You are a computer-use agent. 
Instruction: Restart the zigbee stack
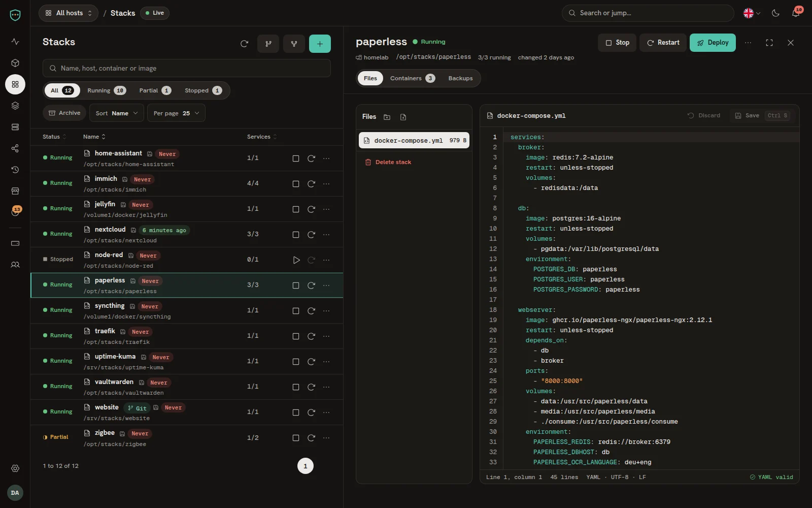point(312,438)
